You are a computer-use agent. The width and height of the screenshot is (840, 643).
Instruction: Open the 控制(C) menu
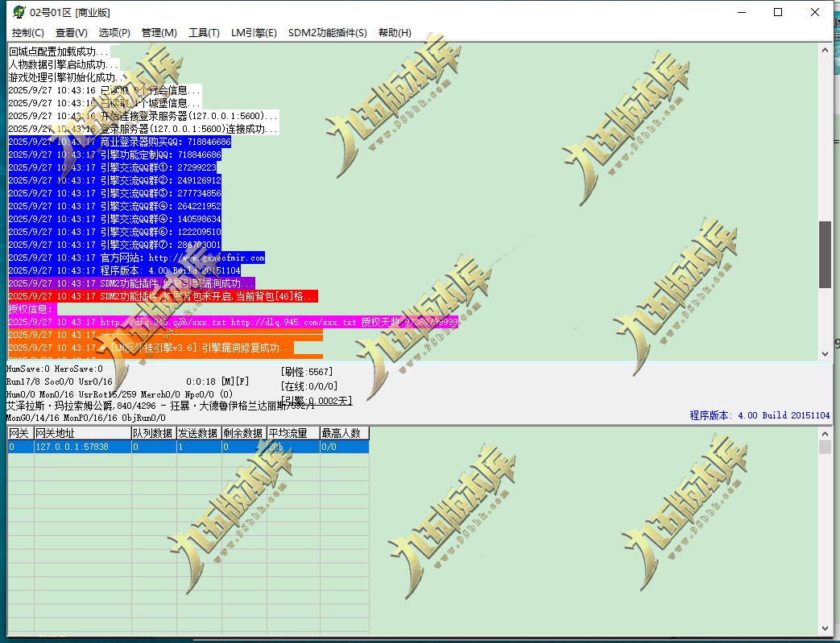point(28,33)
